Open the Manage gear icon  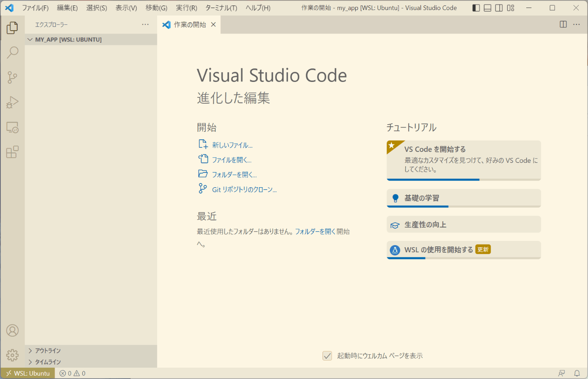pos(12,355)
